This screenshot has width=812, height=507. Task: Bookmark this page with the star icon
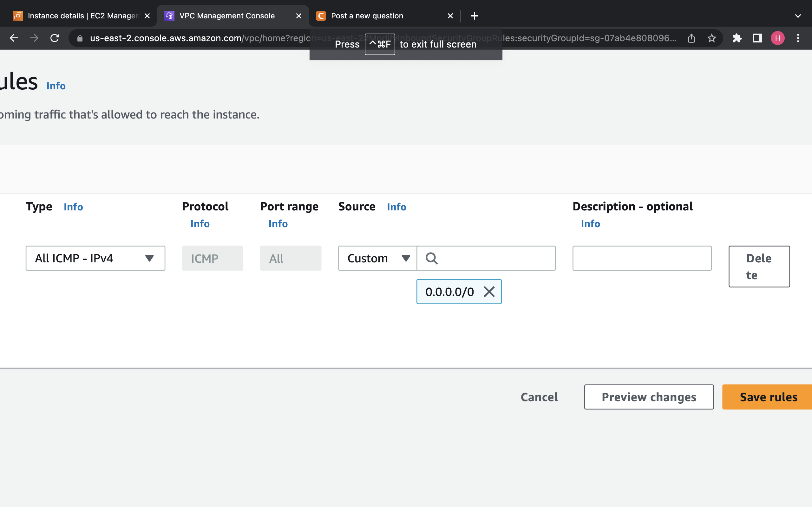[712, 38]
